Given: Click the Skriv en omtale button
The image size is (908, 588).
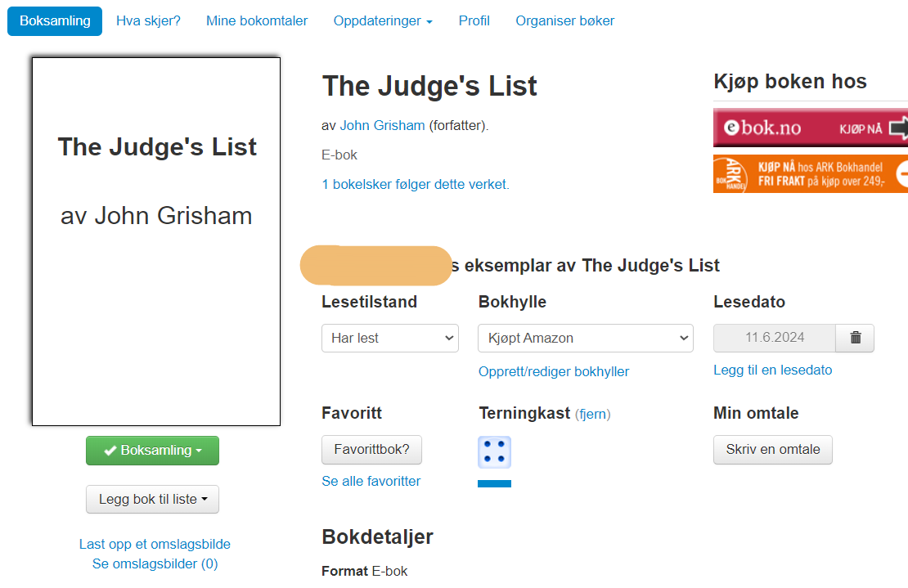Looking at the screenshot, I should pos(772,450).
